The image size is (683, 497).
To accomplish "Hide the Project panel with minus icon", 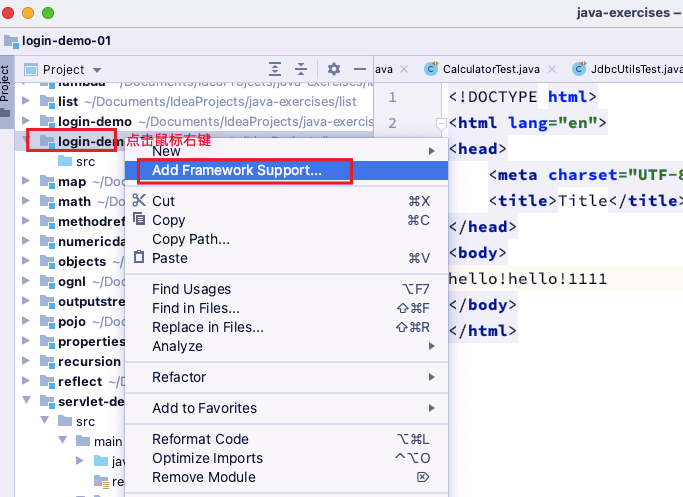I will click(360, 69).
